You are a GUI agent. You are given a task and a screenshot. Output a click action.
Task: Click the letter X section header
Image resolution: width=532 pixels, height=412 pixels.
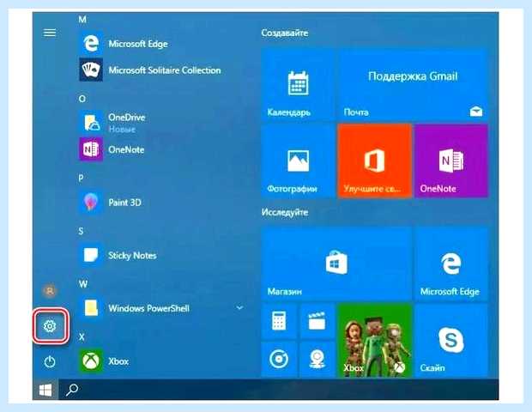[x=82, y=337]
